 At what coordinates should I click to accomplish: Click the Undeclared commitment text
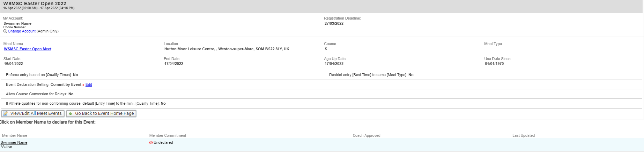163,143
